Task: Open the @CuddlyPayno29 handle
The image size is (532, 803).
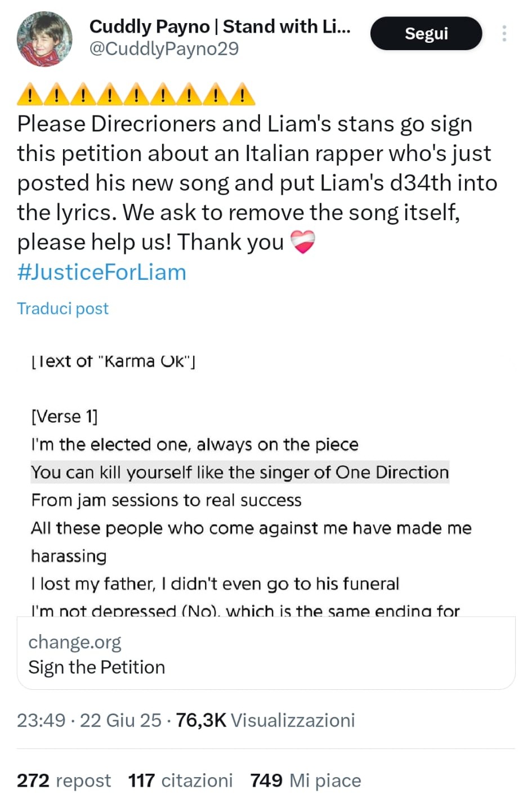Action: coord(164,49)
